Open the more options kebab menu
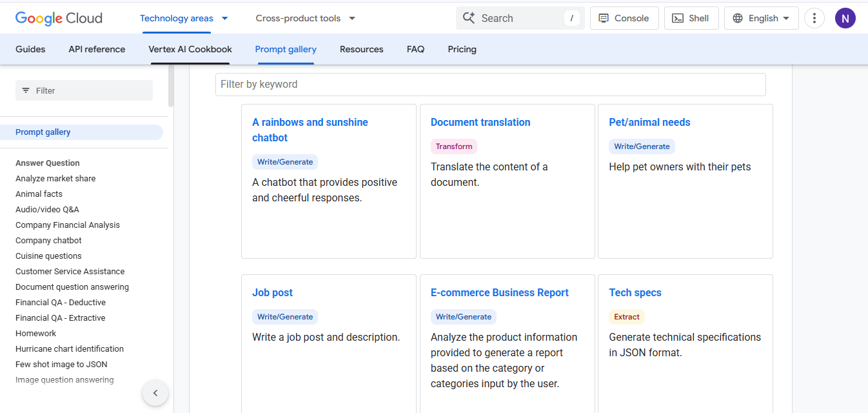 coord(814,18)
